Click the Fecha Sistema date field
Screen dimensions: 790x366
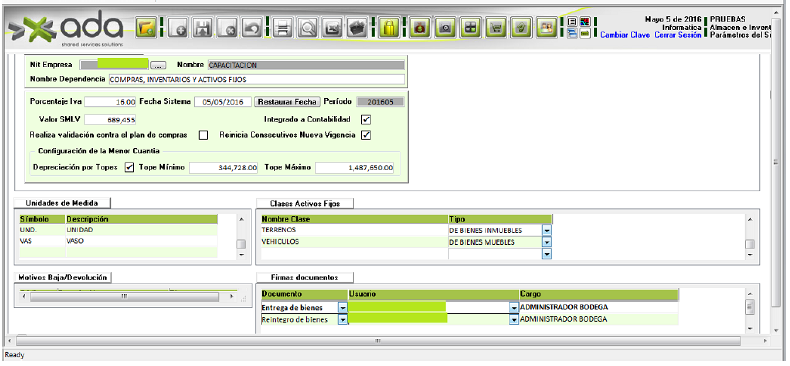pos(223,102)
